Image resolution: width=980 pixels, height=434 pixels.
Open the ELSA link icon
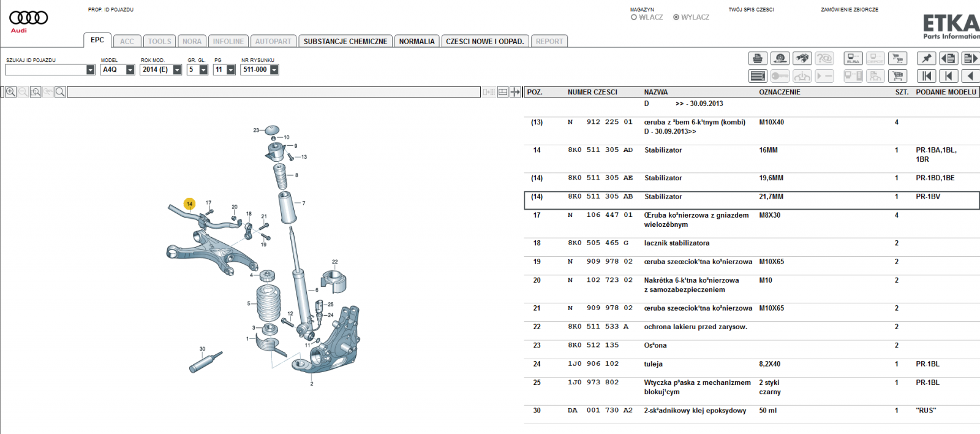[853, 58]
